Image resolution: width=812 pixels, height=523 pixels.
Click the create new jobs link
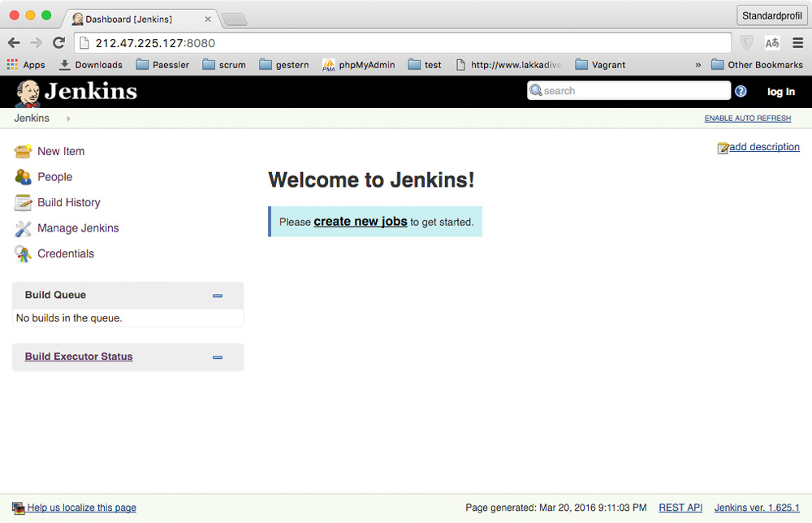(x=361, y=222)
